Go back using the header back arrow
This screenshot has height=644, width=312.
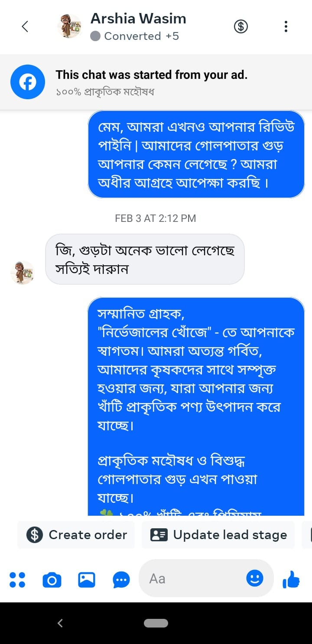pos(25,26)
